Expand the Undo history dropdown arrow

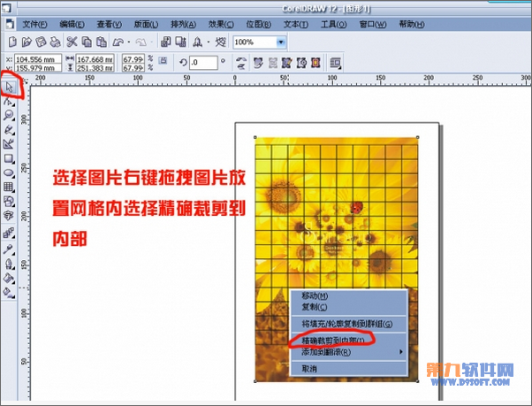(x=129, y=42)
